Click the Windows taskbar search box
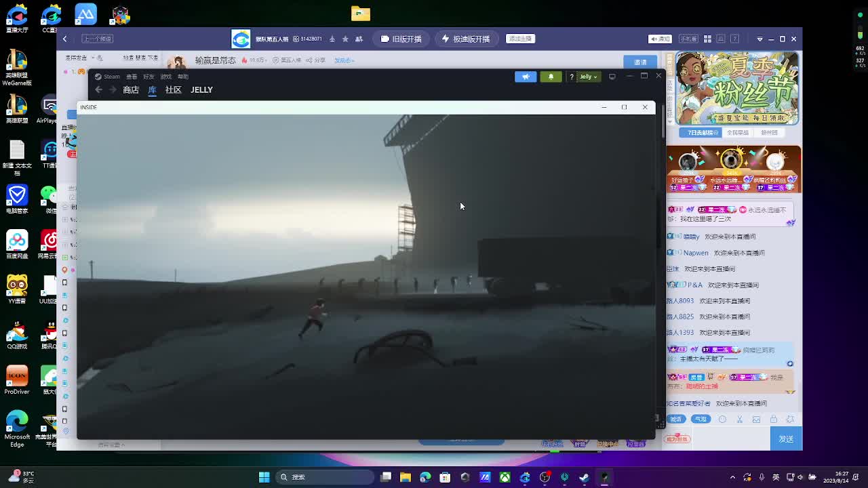The width and height of the screenshot is (868, 488). [x=325, y=477]
